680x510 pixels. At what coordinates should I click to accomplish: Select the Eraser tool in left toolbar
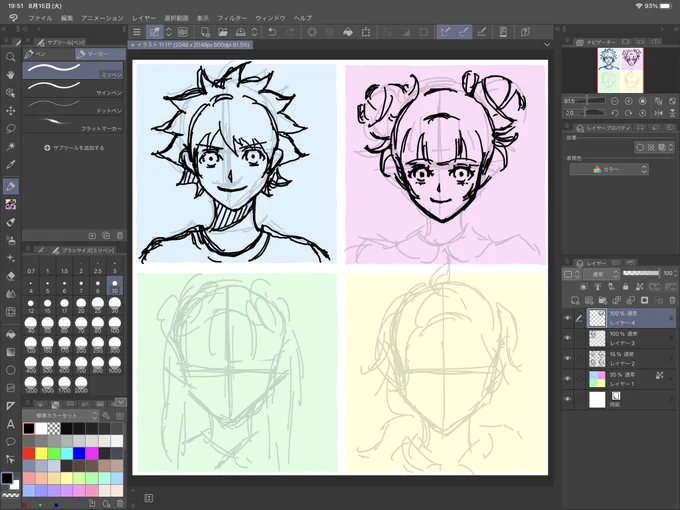(10, 276)
